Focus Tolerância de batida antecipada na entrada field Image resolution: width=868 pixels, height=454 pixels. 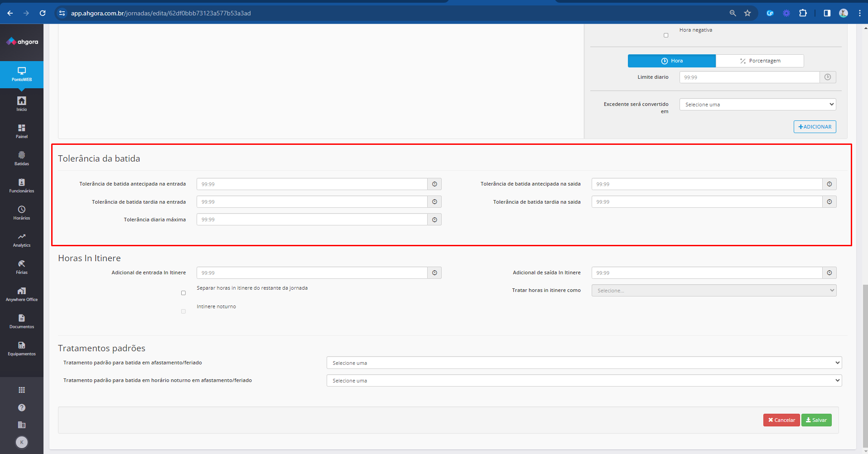click(312, 184)
